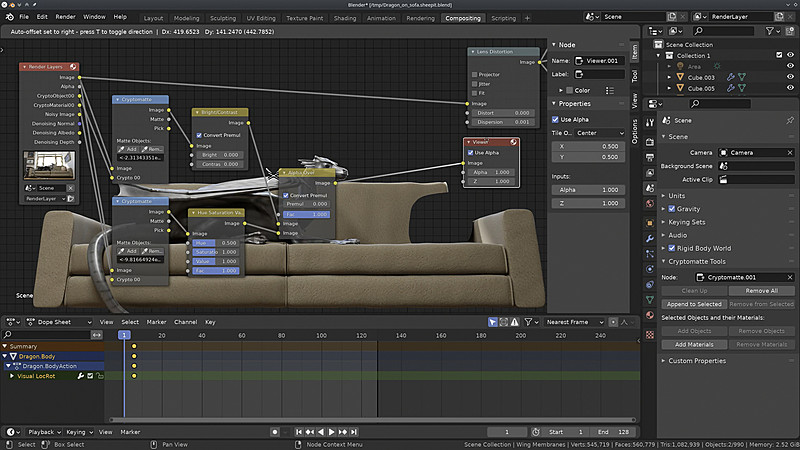800x450 pixels.
Task: Click the Cube.003 modifier wrench icon in outliner
Action: point(731,77)
